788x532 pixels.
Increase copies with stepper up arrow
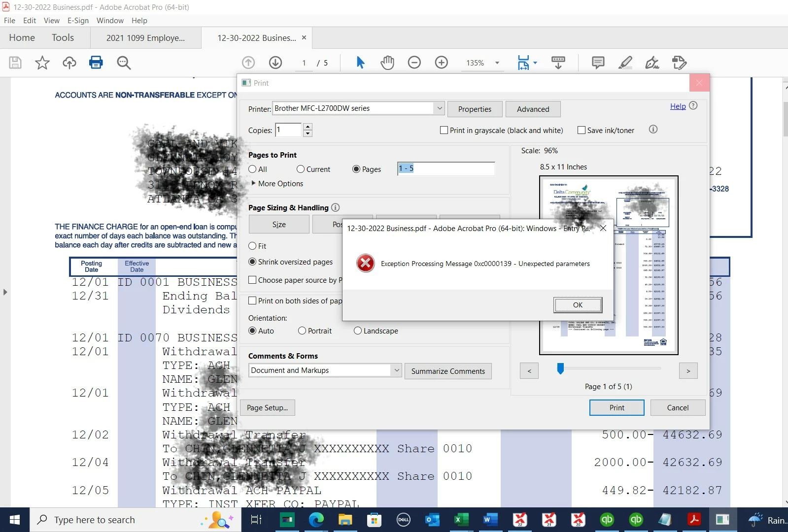308,127
